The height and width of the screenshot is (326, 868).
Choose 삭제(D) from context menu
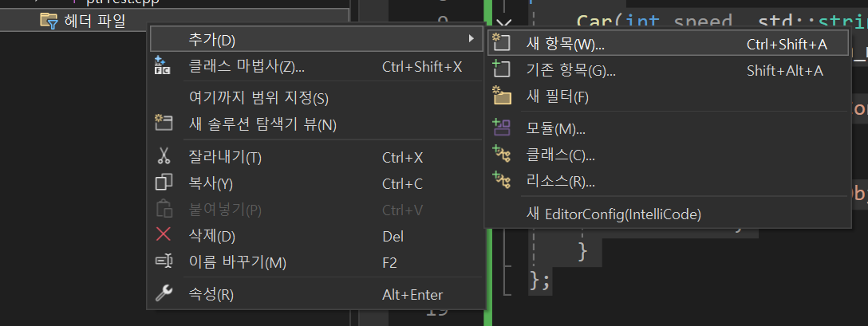[x=317, y=237]
